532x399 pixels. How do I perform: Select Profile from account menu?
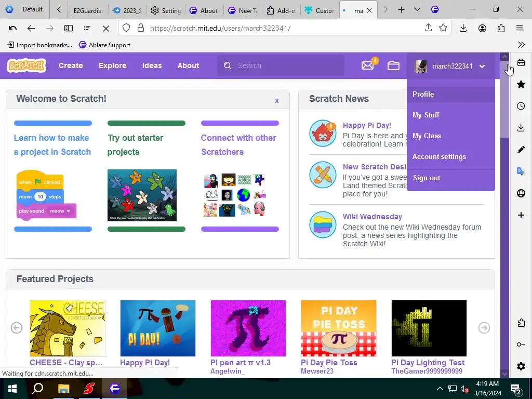[423, 95]
